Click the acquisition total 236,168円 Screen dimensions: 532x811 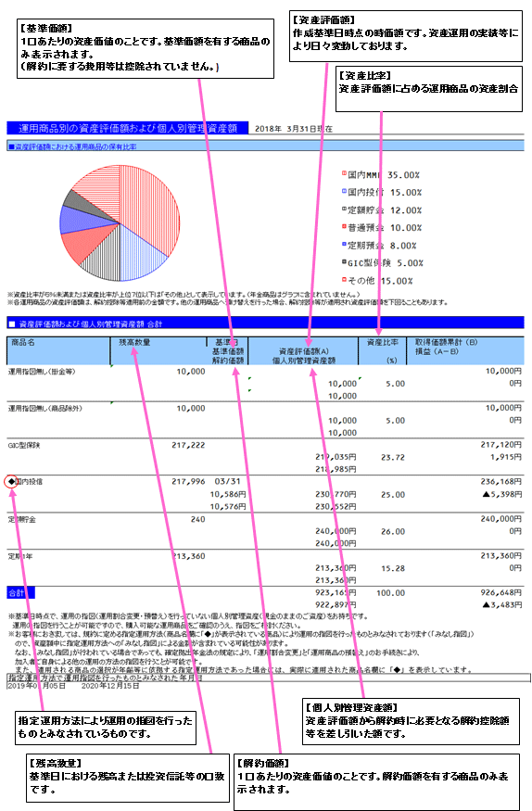(x=501, y=482)
